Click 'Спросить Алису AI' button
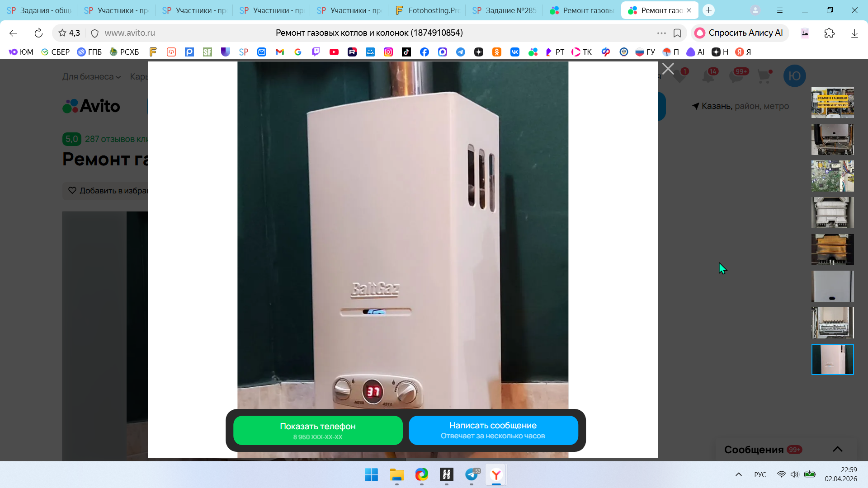 pos(740,33)
